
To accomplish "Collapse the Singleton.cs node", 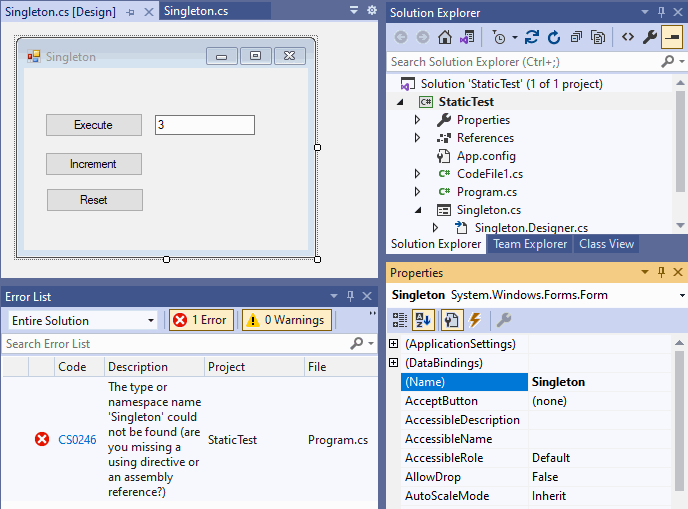I will [x=418, y=210].
